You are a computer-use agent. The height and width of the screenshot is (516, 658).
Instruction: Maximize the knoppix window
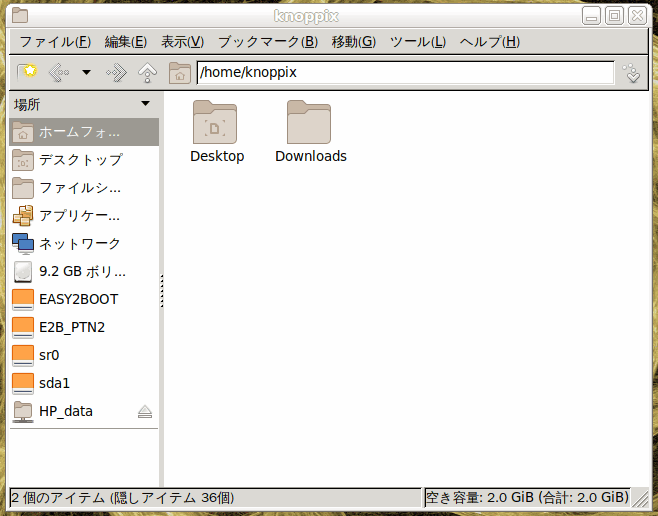click(x=614, y=16)
